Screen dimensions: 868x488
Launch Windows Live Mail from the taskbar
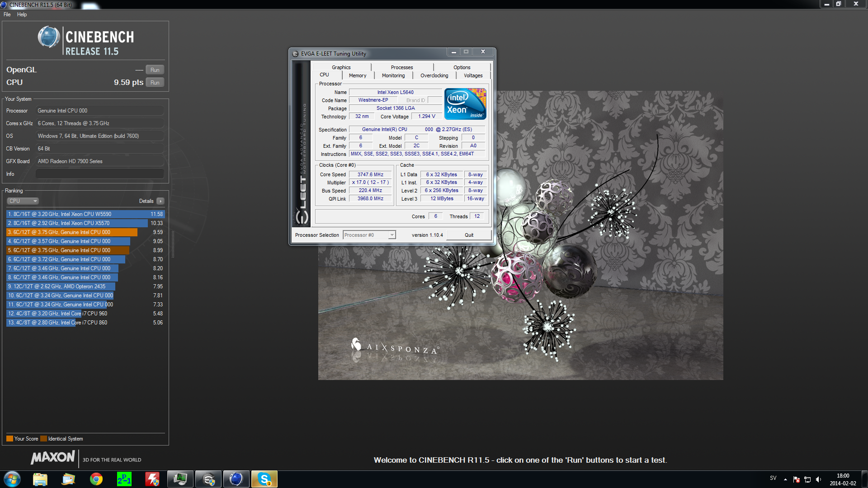click(x=68, y=479)
